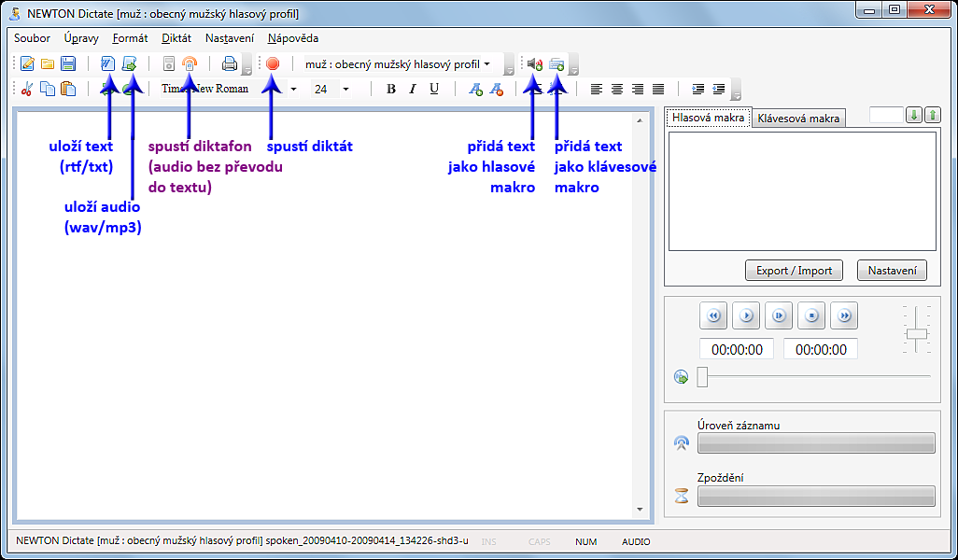Add text as a keyboard macro icon
This screenshot has width=958, height=560.
(x=556, y=63)
